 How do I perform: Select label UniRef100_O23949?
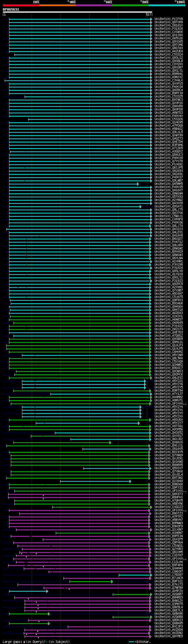(169, 481)
